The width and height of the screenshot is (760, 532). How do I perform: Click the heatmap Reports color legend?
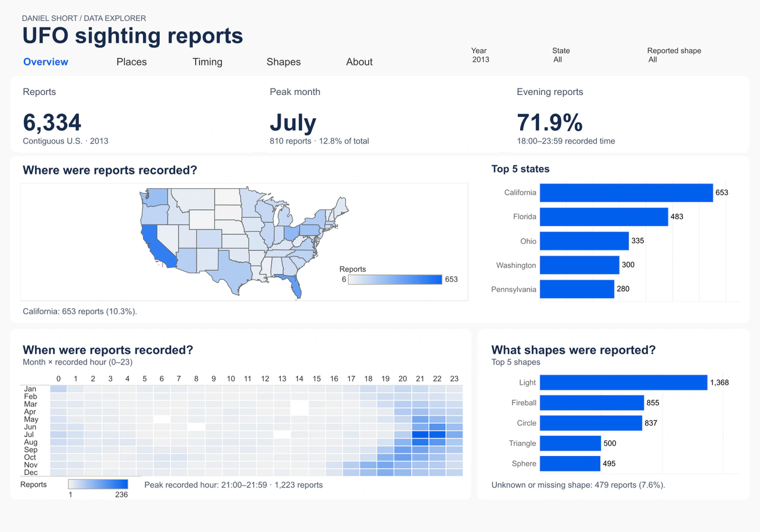(99, 484)
